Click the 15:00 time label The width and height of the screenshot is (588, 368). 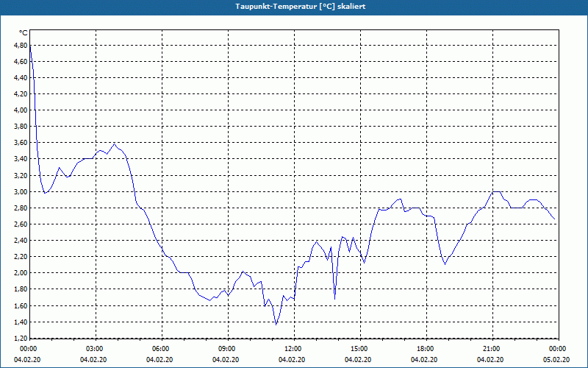coord(361,349)
